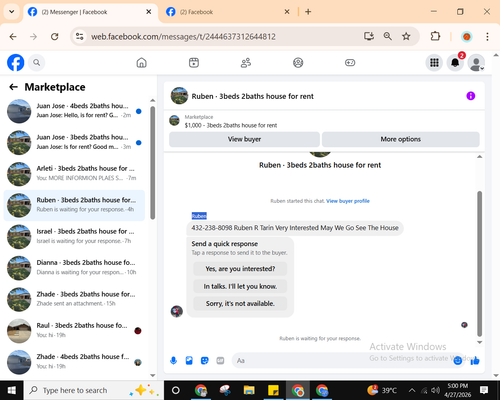
Task: Reload the page
Action: tap(54, 36)
